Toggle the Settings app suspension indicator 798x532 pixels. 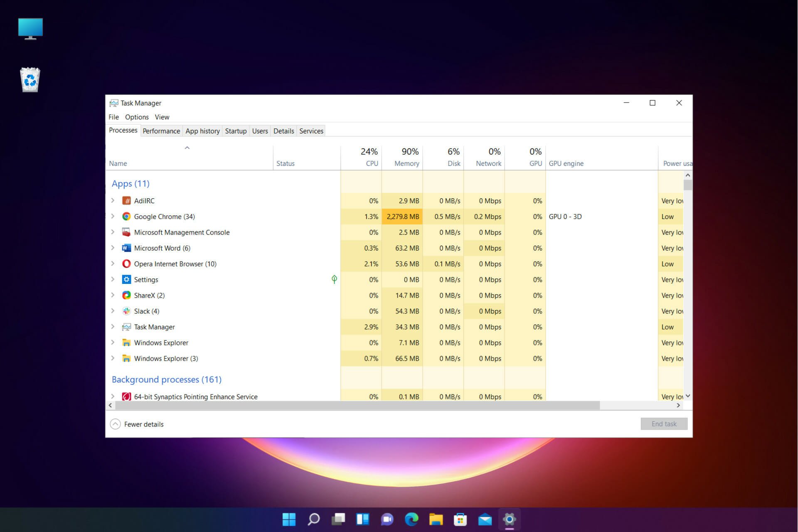tap(335, 279)
